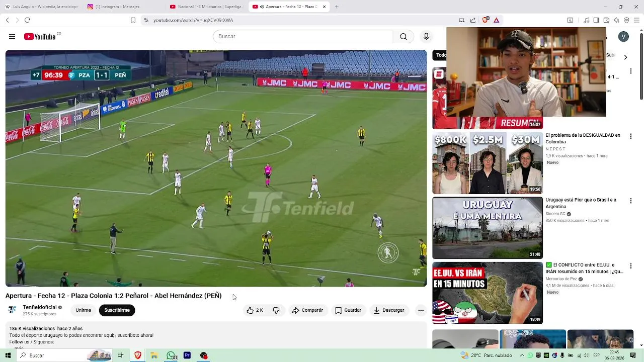Viewport: 644px width, 362px height.
Task: Go back with the browser back arrow
Action: tap(8, 20)
